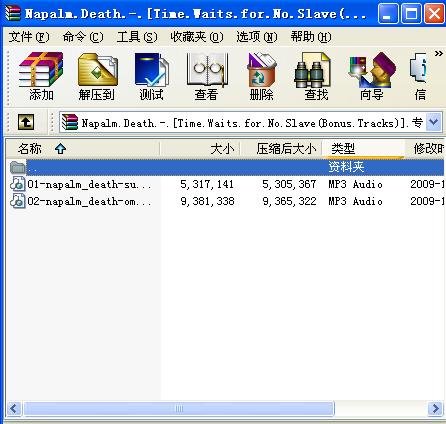The height and width of the screenshot is (424, 446).
Task: Open the 查看 (View) tool
Action: [207, 77]
